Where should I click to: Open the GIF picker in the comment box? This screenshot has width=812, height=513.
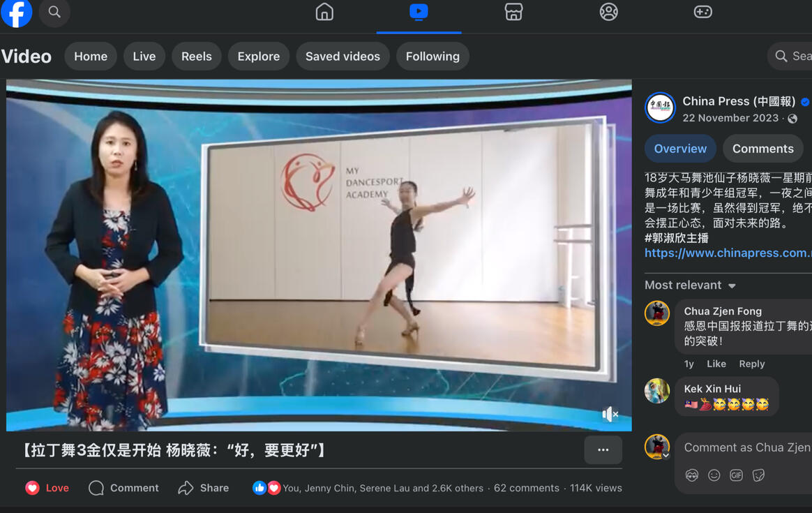[737, 475]
